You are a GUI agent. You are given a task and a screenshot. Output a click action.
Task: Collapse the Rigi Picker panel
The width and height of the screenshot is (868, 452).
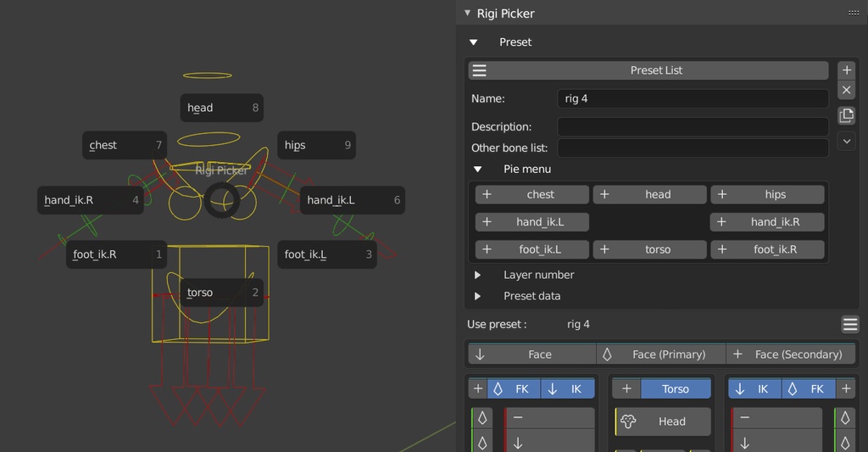467,13
